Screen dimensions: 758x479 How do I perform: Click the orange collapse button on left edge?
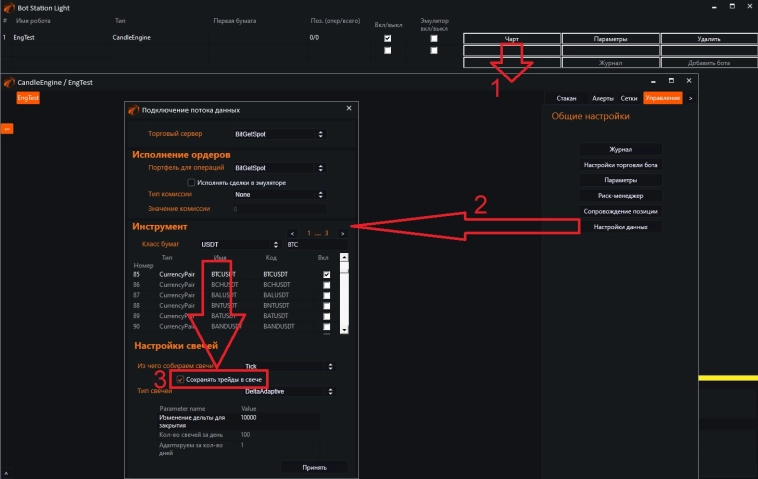click(5, 129)
